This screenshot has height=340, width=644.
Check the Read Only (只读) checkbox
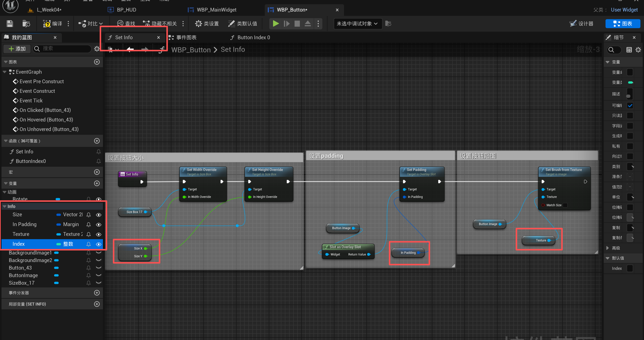[x=630, y=116]
